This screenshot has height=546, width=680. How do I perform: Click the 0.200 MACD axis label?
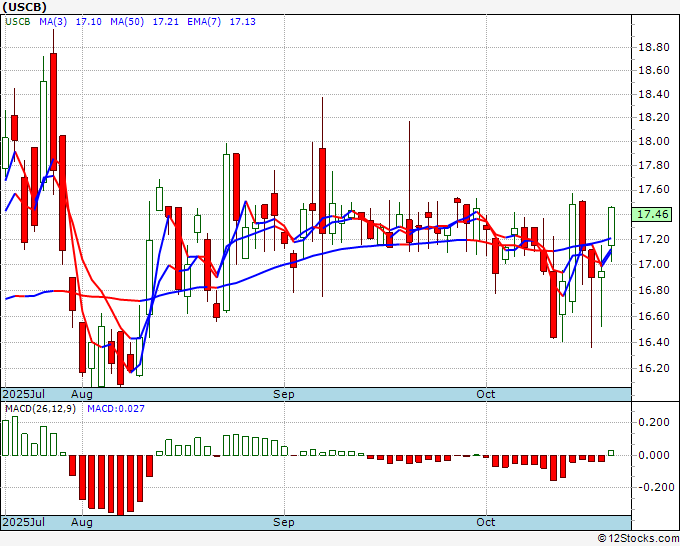tap(654, 422)
